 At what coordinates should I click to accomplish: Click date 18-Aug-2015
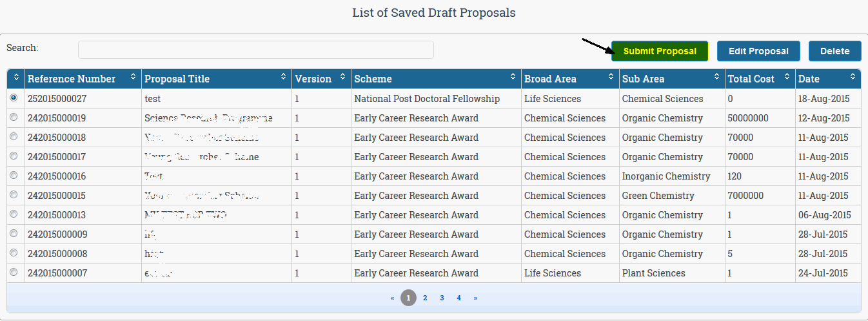tap(824, 99)
